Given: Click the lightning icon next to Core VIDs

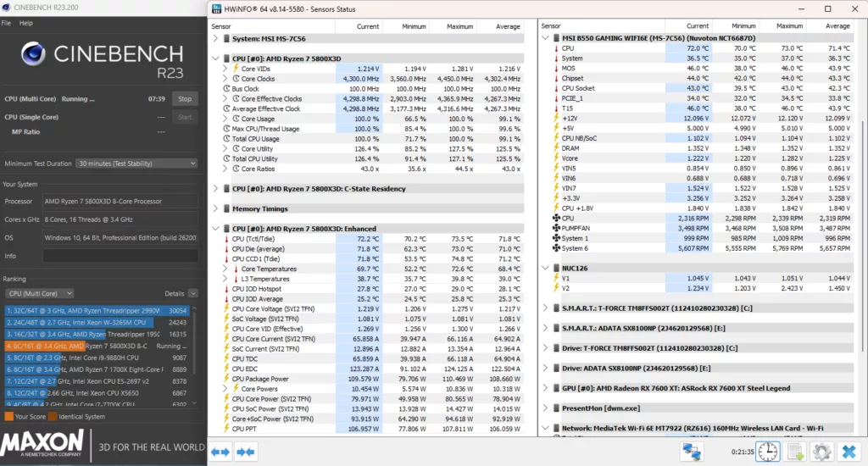Looking at the screenshot, I should pyautogui.click(x=236, y=69).
